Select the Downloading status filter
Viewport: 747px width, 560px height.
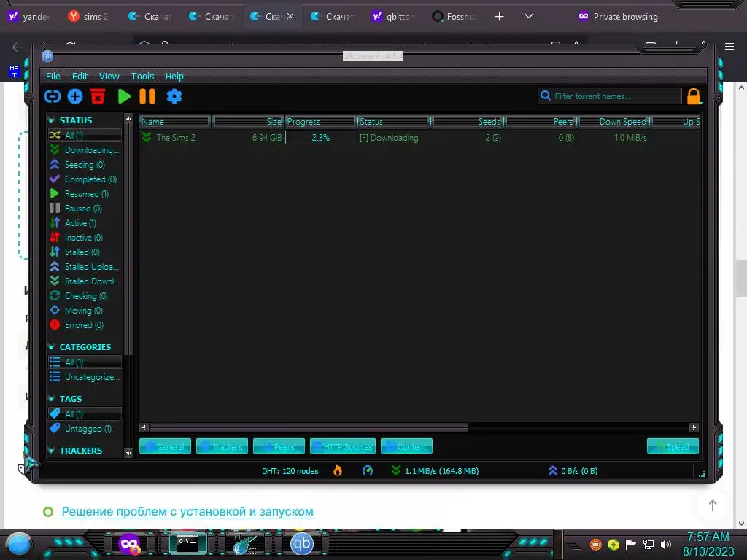pos(85,150)
